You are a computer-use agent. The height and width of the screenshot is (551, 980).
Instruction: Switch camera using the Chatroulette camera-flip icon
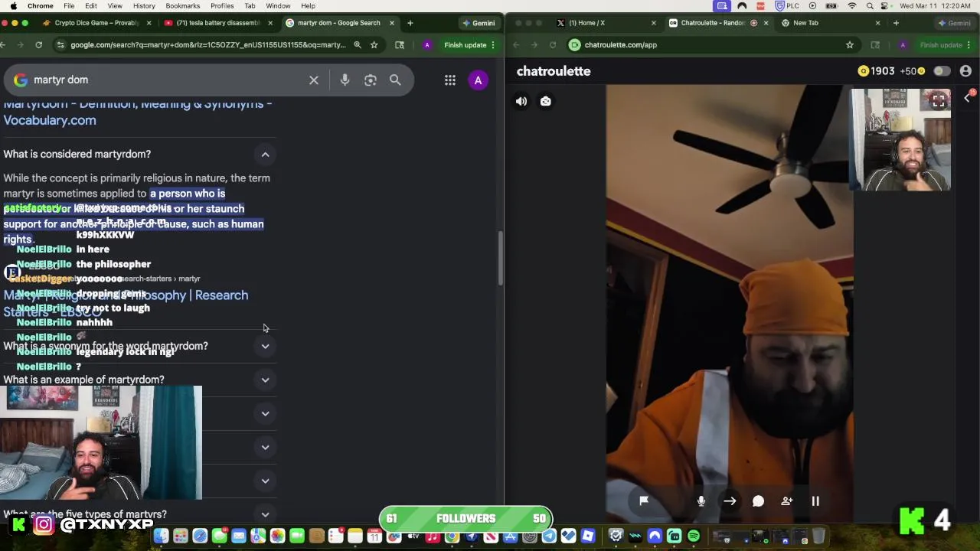click(x=546, y=101)
